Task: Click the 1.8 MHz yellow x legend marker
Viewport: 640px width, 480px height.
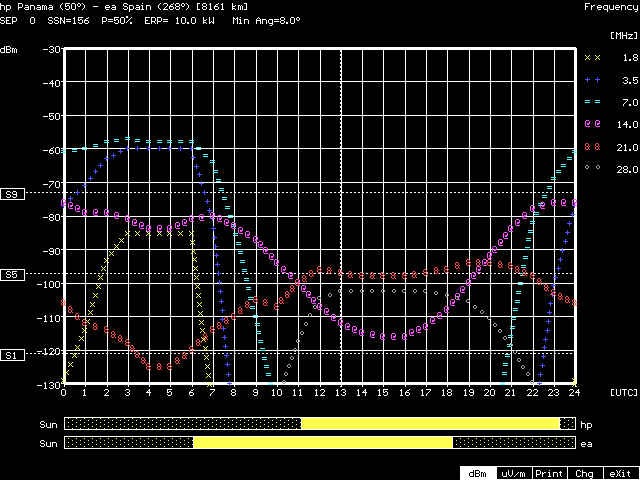Action: pyautogui.click(x=593, y=58)
